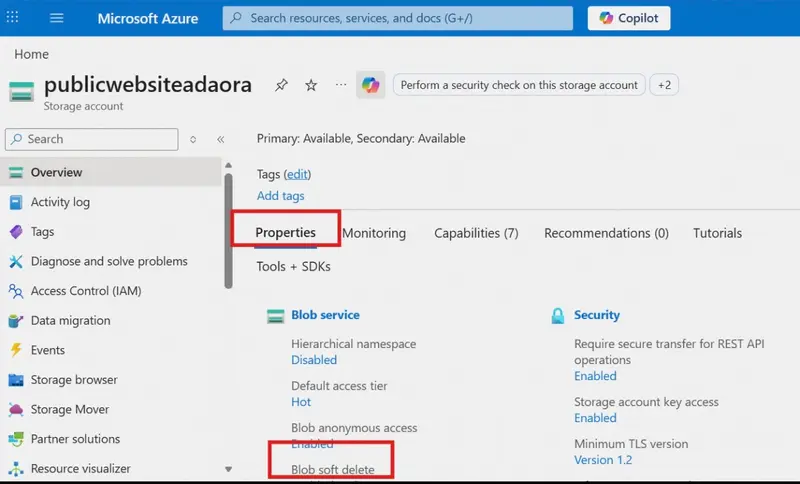
Task: Click the edit link next to Tags
Action: click(297, 174)
